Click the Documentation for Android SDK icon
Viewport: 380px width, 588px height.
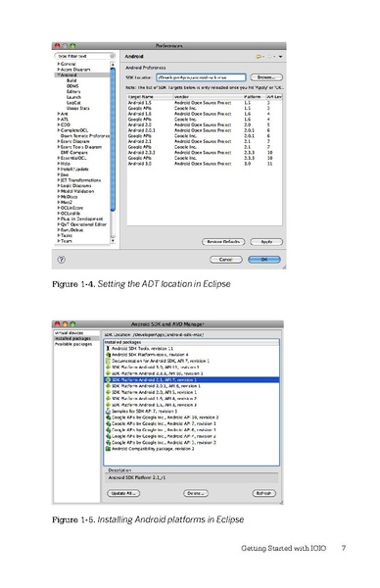[108, 361]
